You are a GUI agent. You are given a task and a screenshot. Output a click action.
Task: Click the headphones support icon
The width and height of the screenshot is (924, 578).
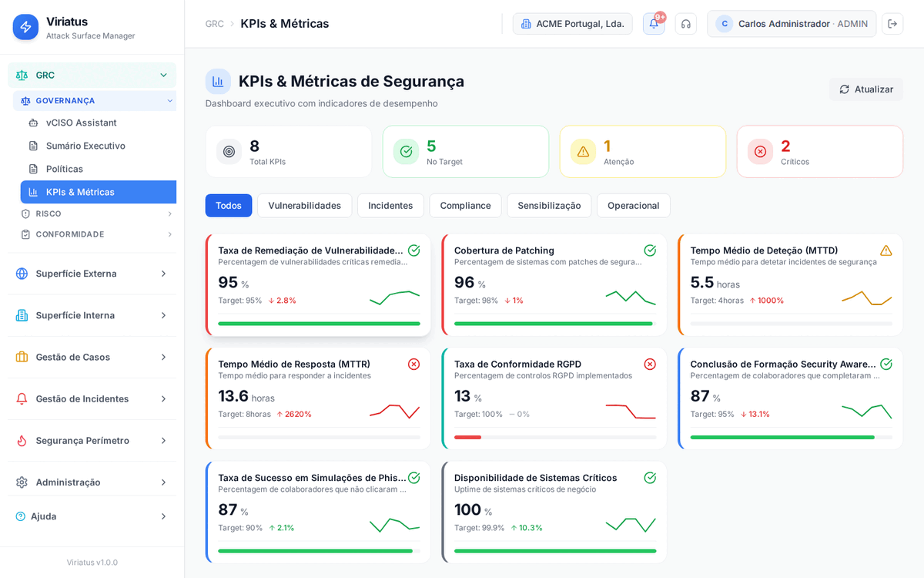685,23
